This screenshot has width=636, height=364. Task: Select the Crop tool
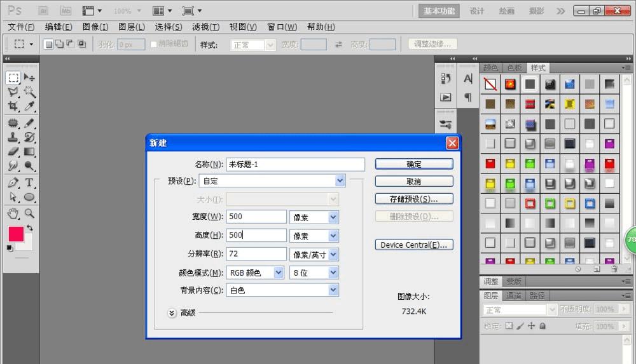coord(13,107)
